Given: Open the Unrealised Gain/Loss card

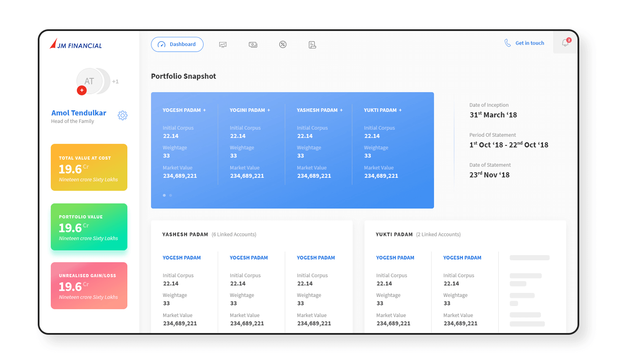Looking at the screenshot, I should 89,286.
